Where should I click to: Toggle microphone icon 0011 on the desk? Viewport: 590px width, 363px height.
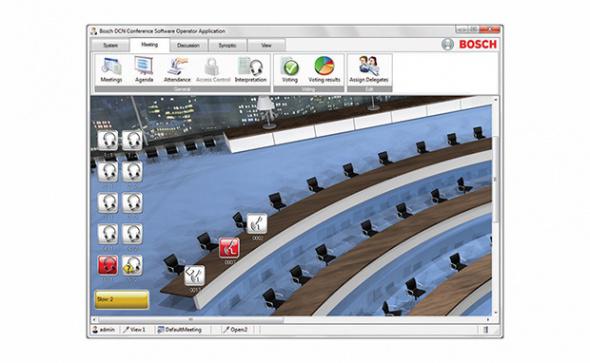pos(195,276)
